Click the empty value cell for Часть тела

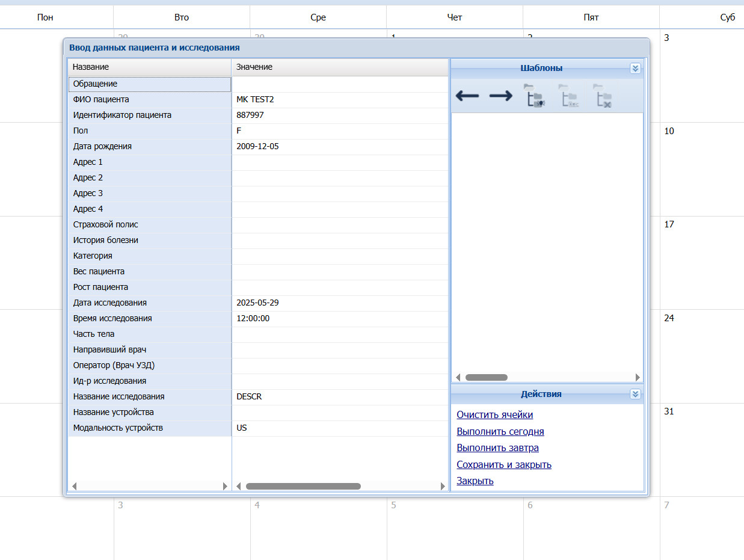click(x=340, y=334)
